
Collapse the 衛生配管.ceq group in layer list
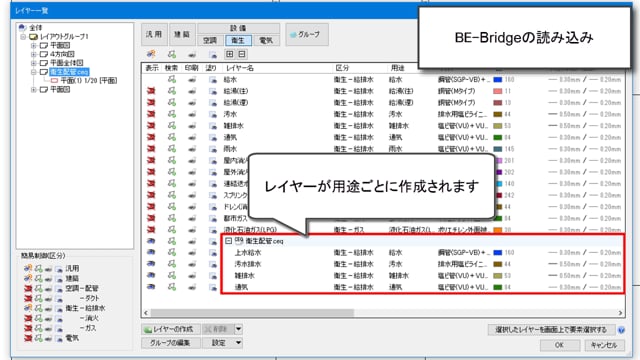pos(229,241)
